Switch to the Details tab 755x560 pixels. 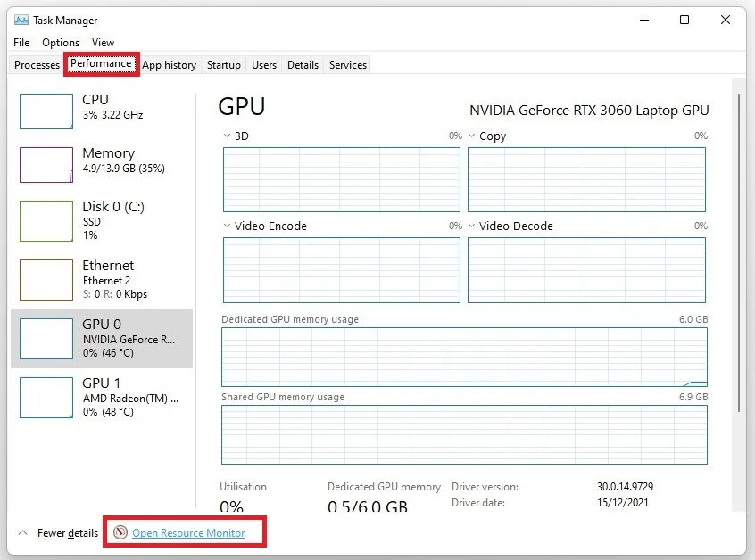click(x=303, y=65)
